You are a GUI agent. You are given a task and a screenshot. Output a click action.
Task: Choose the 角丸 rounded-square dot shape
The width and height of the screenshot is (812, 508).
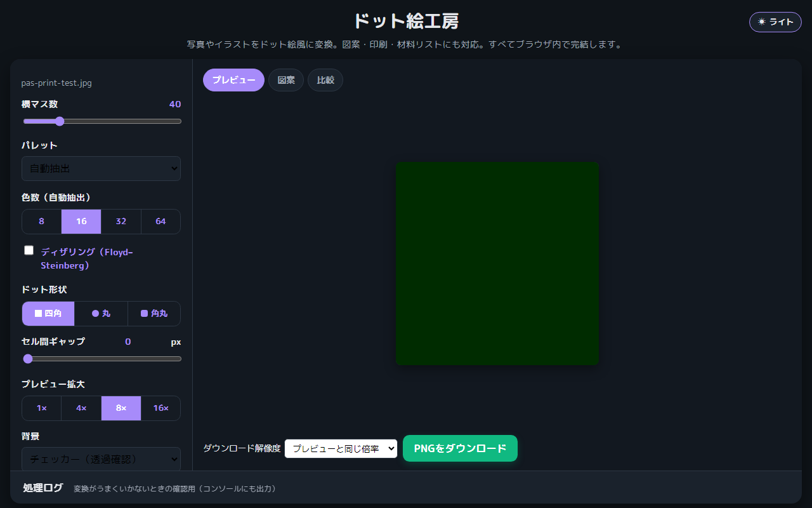[154, 314]
